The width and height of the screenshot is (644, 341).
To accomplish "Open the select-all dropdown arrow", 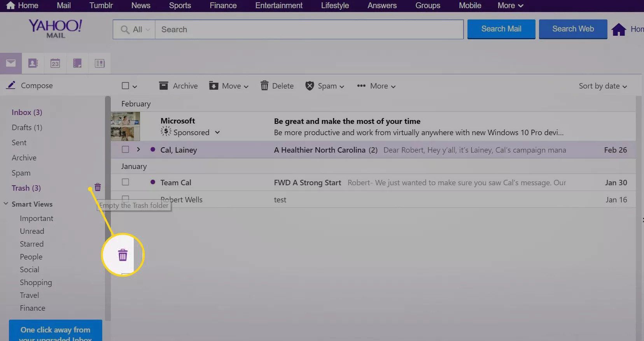I will pos(135,87).
